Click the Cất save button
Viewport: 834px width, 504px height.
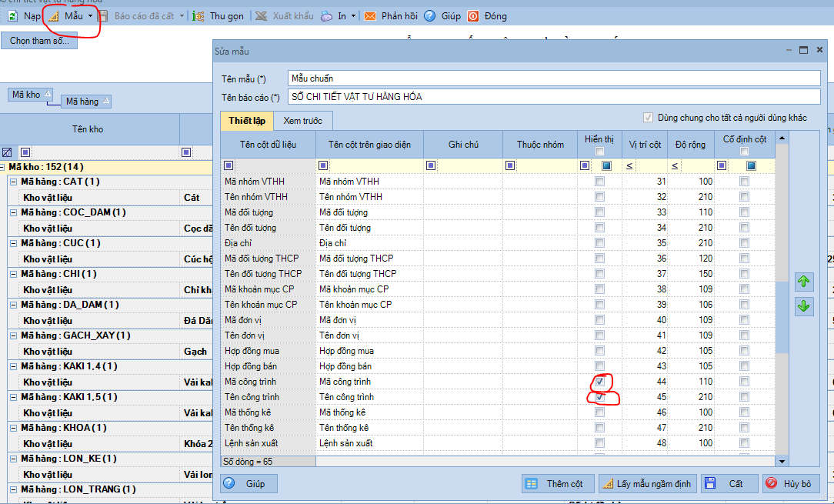pos(729,484)
